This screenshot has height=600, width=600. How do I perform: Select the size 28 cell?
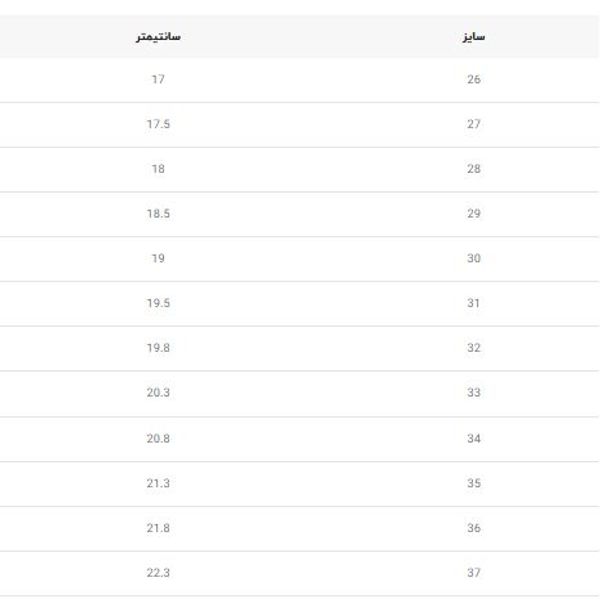click(474, 169)
